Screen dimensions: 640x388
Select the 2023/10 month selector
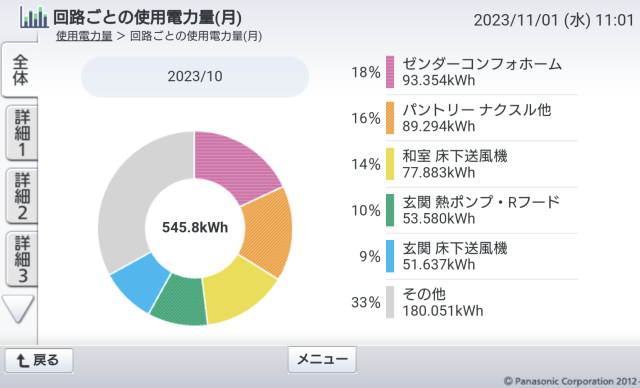coord(195,76)
